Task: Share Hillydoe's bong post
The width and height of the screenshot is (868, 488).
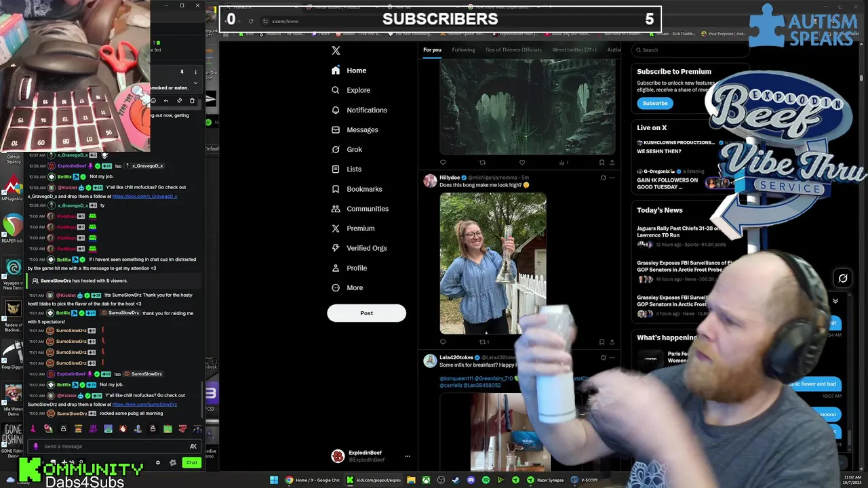Action: tap(612, 342)
